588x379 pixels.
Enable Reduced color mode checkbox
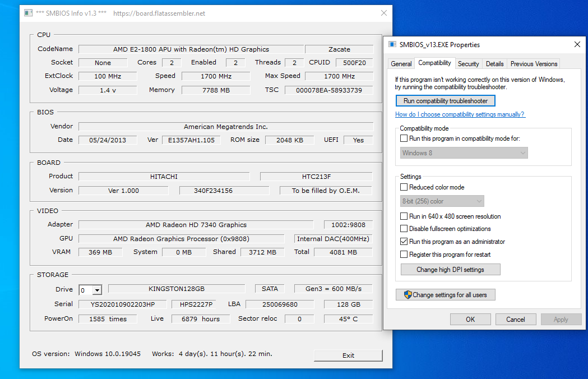pyautogui.click(x=404, y=187)
